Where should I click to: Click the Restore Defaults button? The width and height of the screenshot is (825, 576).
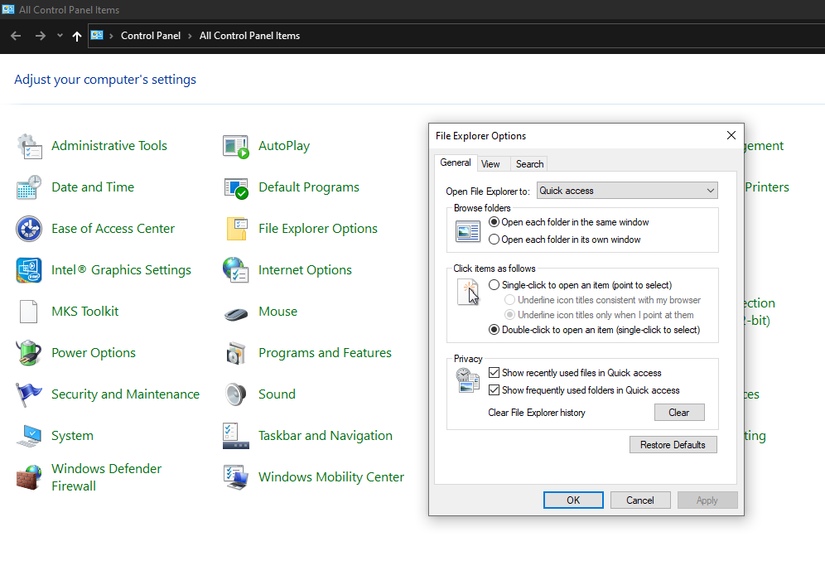tap(672, 444)
